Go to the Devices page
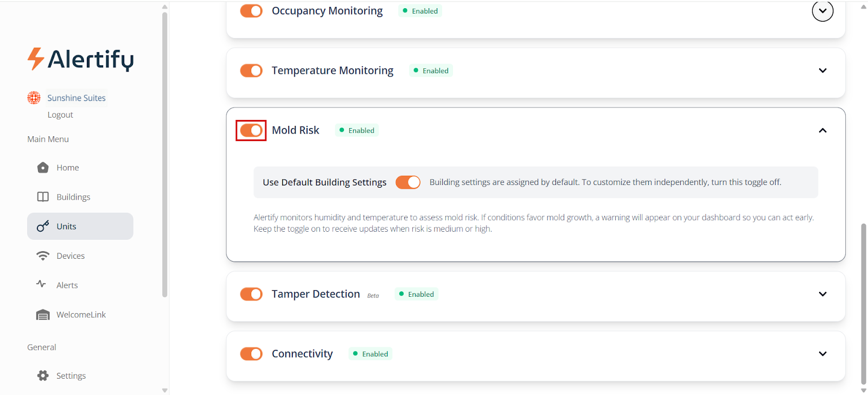 (71, 256)
